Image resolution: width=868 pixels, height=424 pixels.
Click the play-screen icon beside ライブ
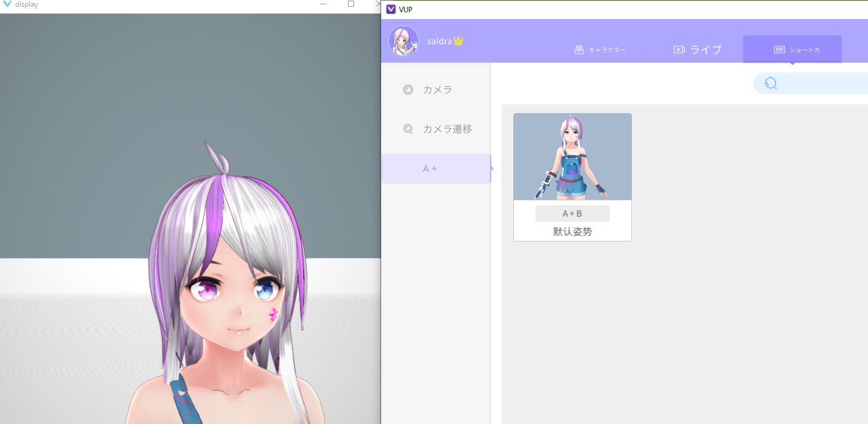[679, 50]
